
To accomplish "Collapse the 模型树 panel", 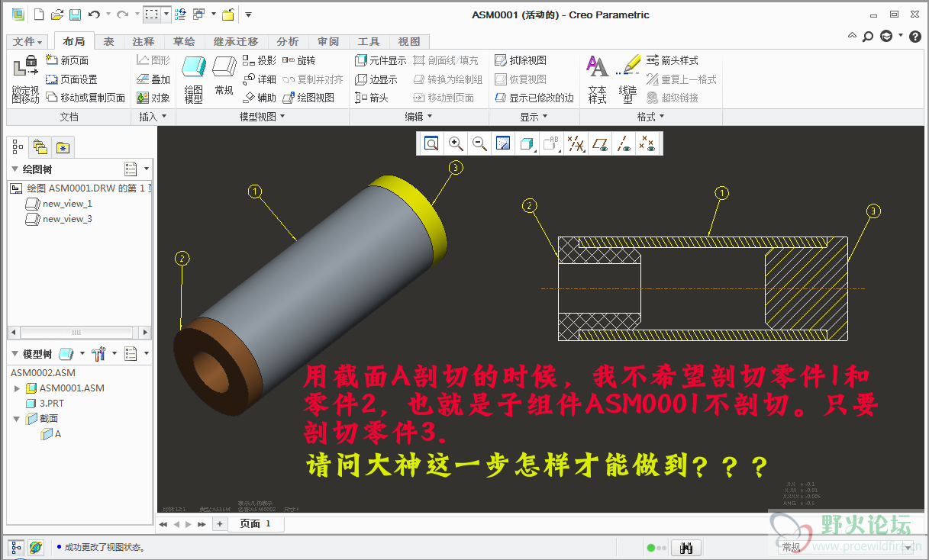I will pyautogui.click(x=15, y=354).
